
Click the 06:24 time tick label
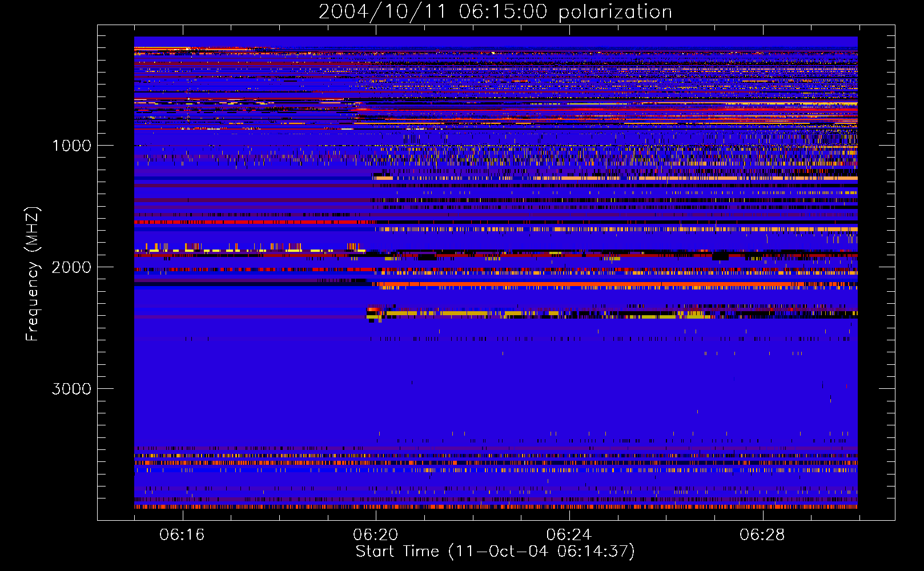click(569, 535)
